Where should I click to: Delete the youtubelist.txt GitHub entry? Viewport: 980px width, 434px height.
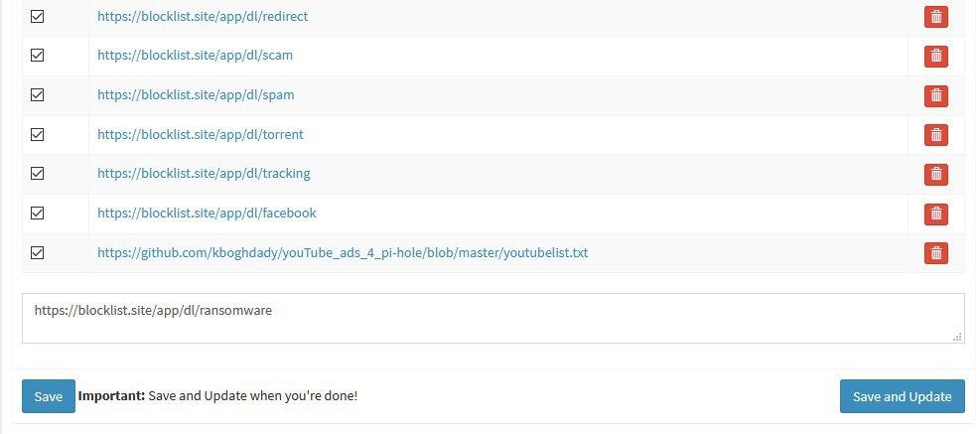tap(935, 253)
